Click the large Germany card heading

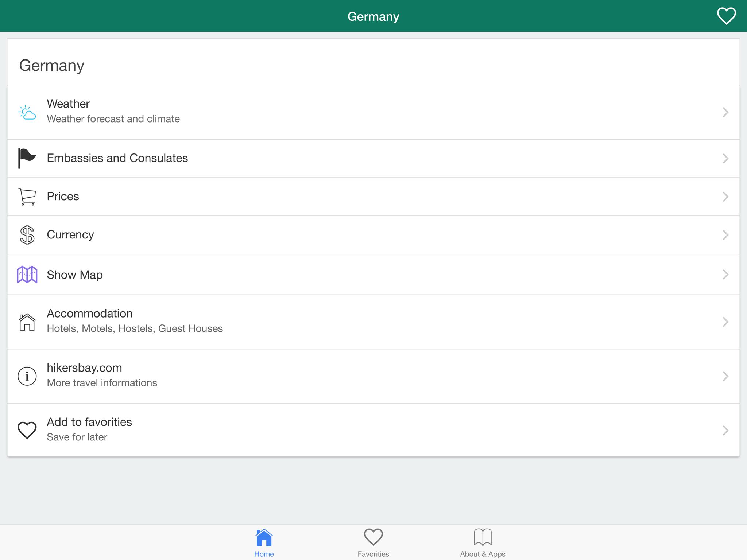[x=51, y=66]
